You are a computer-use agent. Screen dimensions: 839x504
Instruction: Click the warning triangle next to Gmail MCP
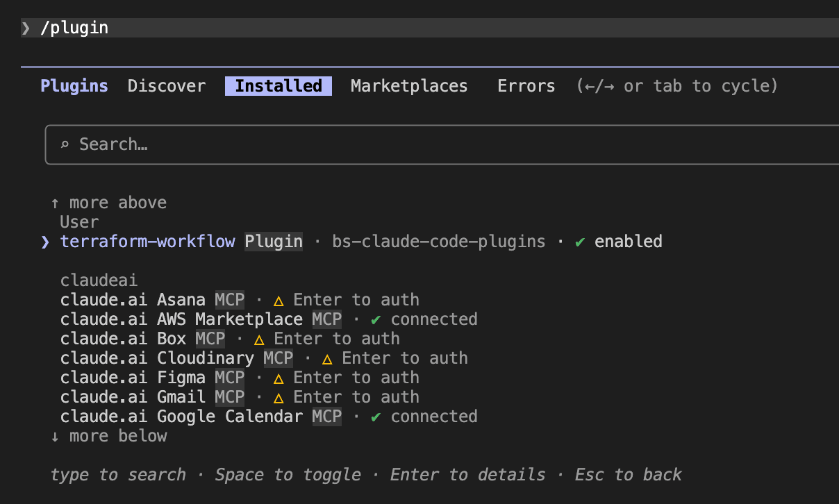click(x=278, y=396)
